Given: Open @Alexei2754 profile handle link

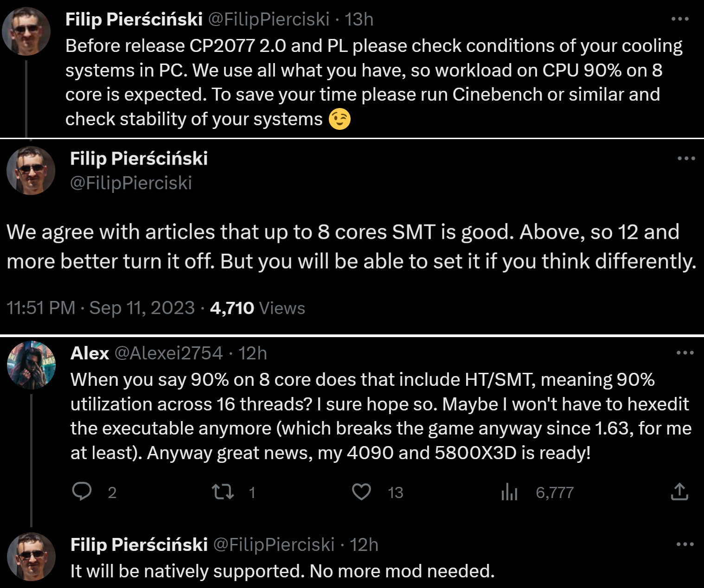Looking at the screenshot, I should pyautogui.click(x=168, y=353).
